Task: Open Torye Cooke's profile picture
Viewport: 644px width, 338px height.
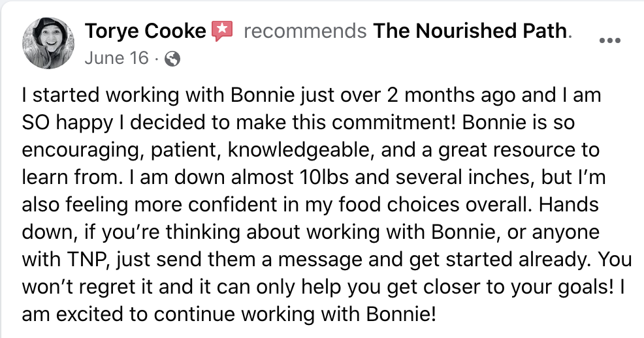Action: click(x=48, y=43)
